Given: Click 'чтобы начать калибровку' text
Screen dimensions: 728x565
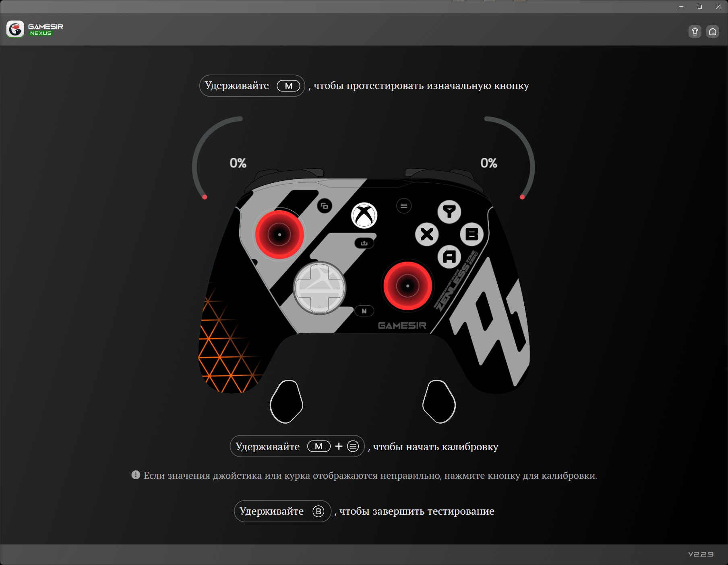Looking at the screenshot, I should pos(436,447).
